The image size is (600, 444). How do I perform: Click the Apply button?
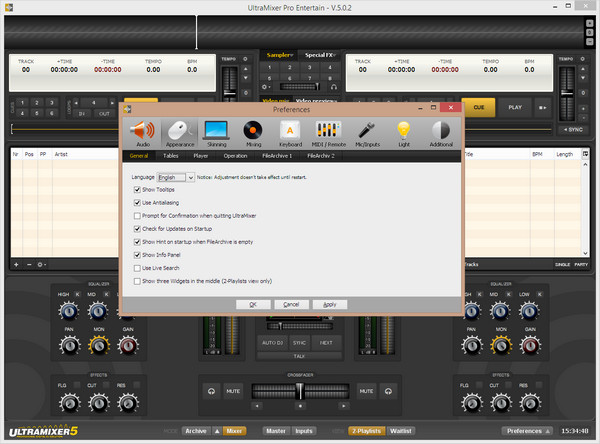tap(329, 304)
